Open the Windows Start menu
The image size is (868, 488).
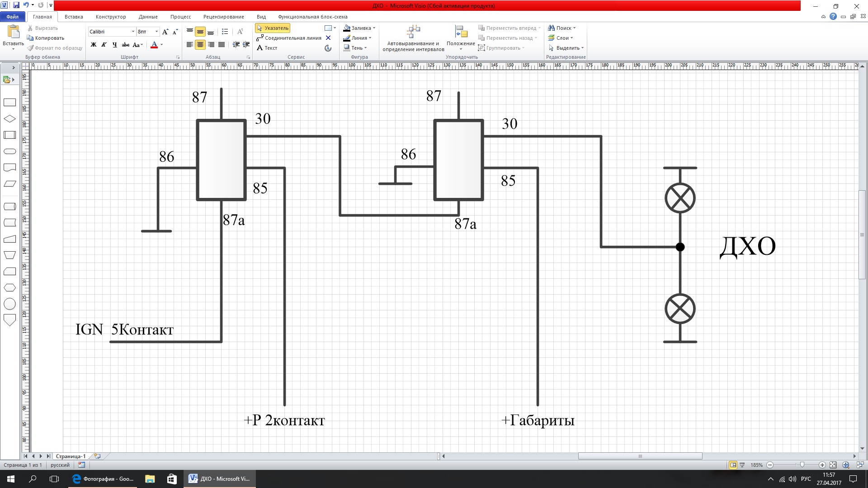click(11, 479)
